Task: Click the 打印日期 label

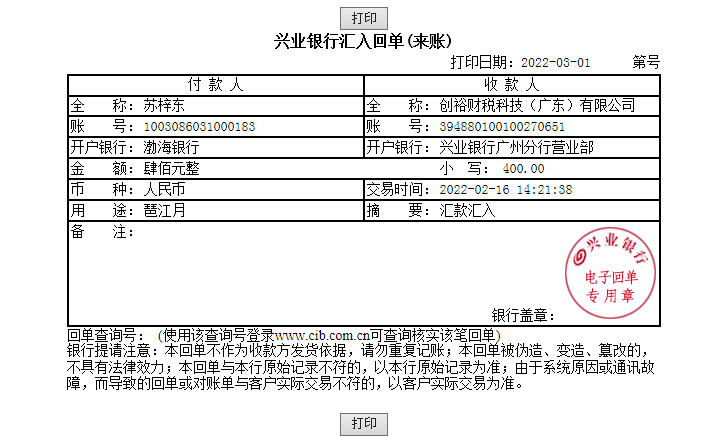Action: tap(482, 62)
